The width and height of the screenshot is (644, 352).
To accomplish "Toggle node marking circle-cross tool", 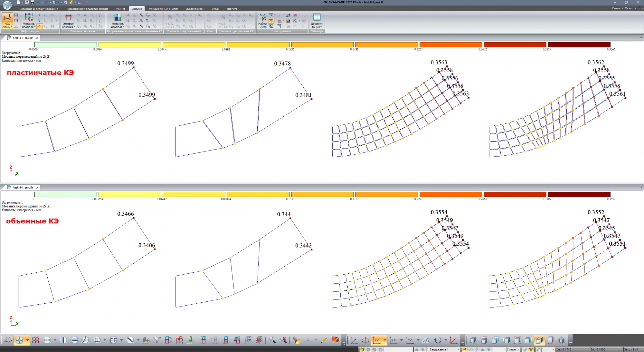I will [19, 340].
